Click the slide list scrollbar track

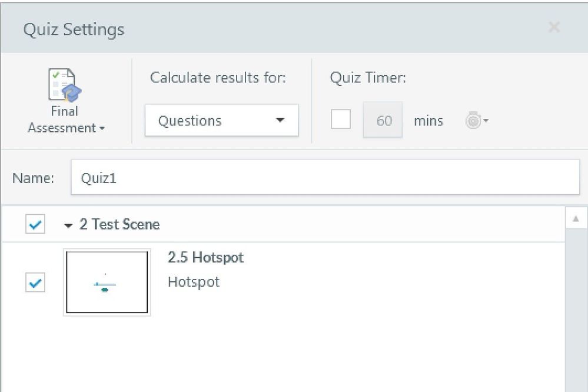[576, 306]
